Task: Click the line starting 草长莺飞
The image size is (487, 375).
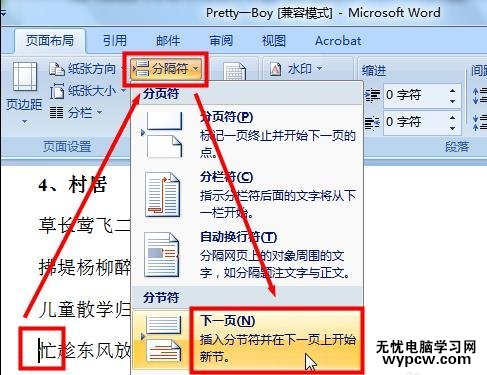Action: tap(84, 225)
